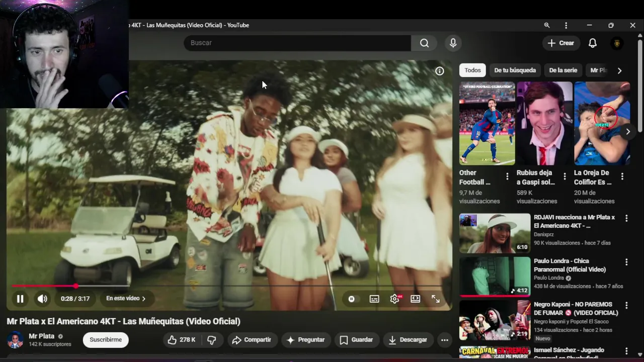Viewport: 644px width, 362px height.
Task: Open the 'La Oreja De Coliflor' Short
Action: point(602,123)
